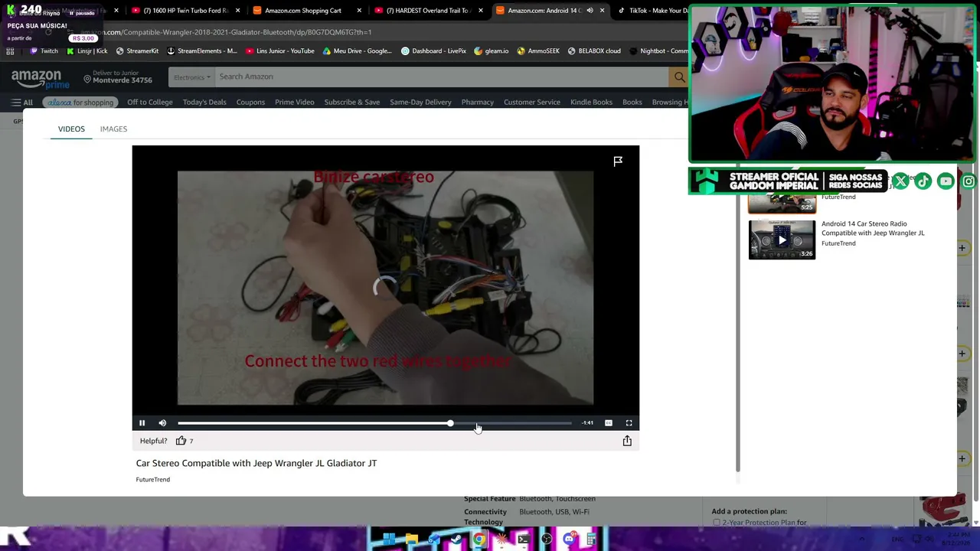
Task: Close the Amazon Android 14 browser tab
Action: pos(602,11)
